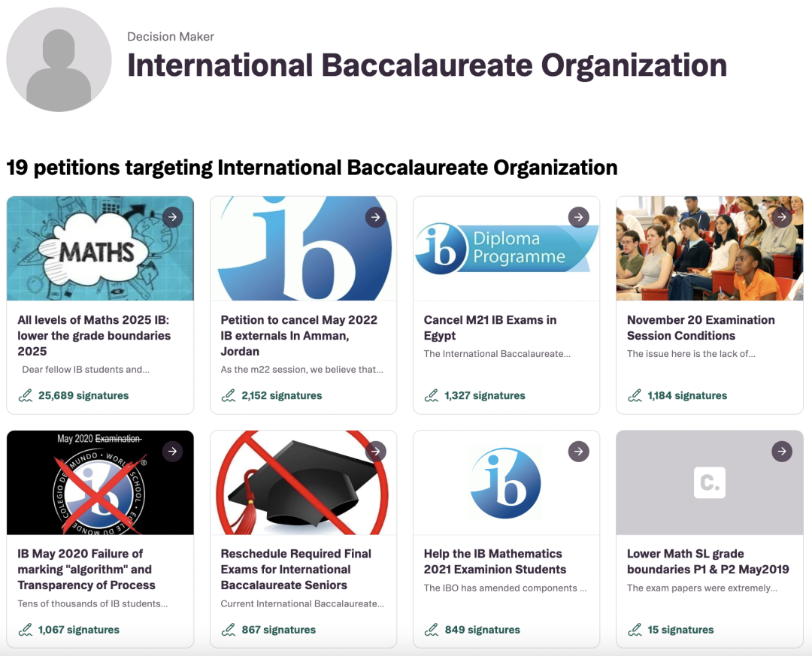Open the crossed-out IB May 2020 thumbnail
Screen dimensions: 812x656
click(x=100, y=482)
